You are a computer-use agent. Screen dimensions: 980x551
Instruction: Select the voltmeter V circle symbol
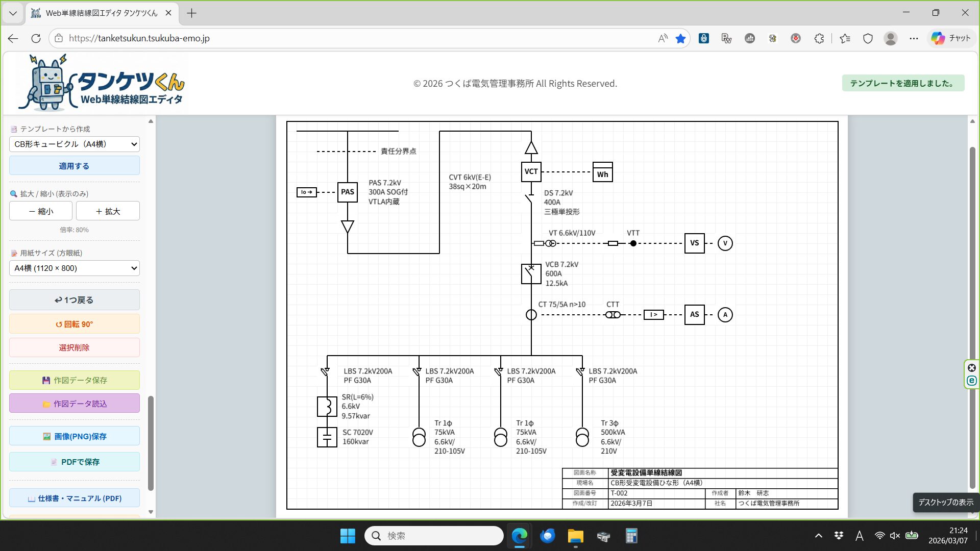coord(725,243)
